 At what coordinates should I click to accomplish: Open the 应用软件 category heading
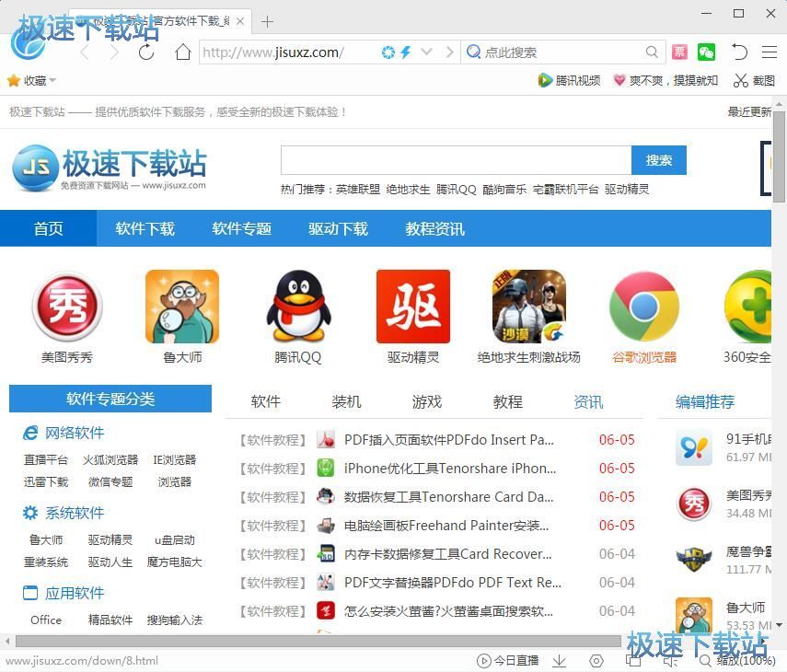[64, 593]
